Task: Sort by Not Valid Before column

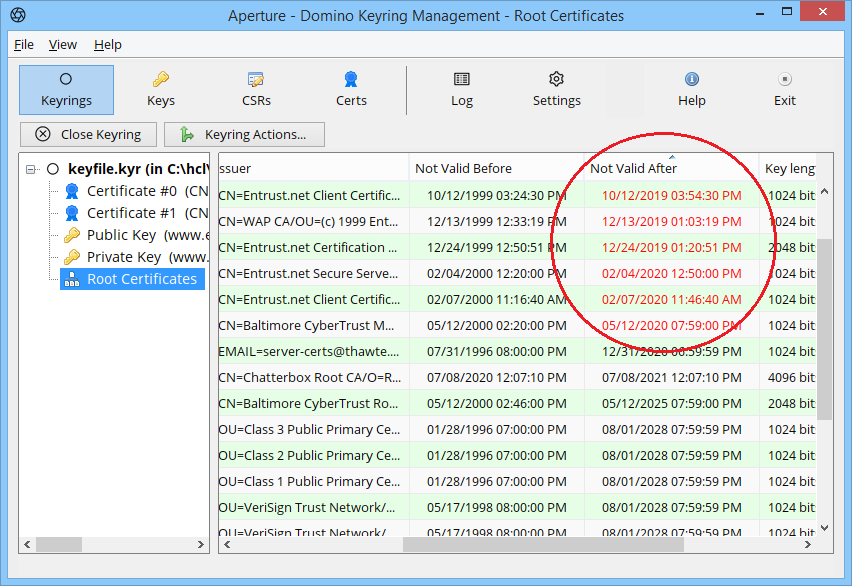Action: pyautogui.click(x=497, y=169)
